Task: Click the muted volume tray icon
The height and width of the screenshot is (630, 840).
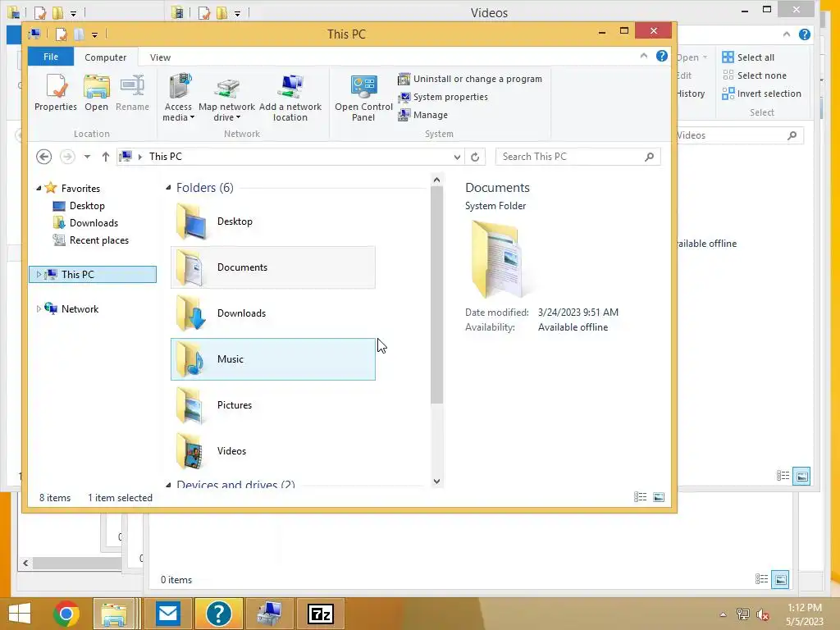Action: tap(763, 614)
